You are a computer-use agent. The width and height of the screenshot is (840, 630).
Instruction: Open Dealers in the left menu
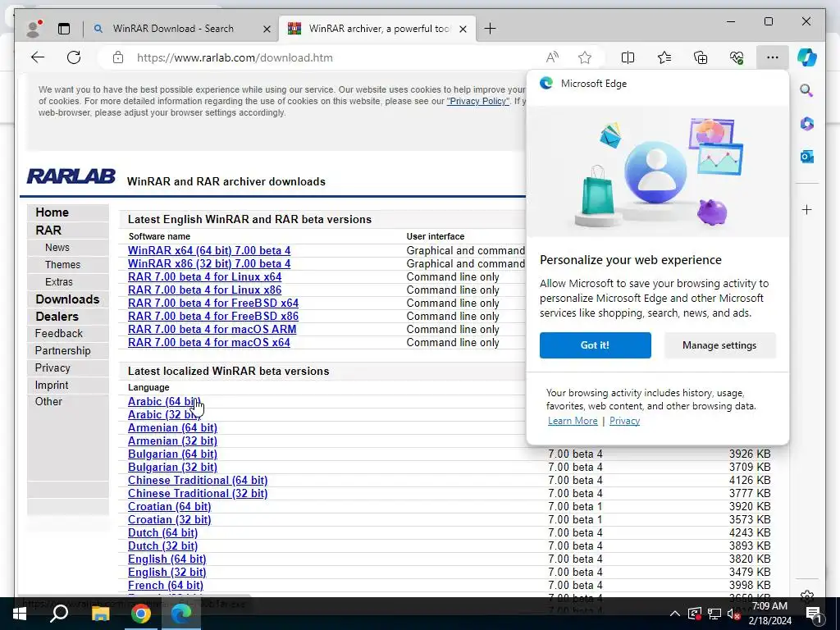tap(57, 316)
